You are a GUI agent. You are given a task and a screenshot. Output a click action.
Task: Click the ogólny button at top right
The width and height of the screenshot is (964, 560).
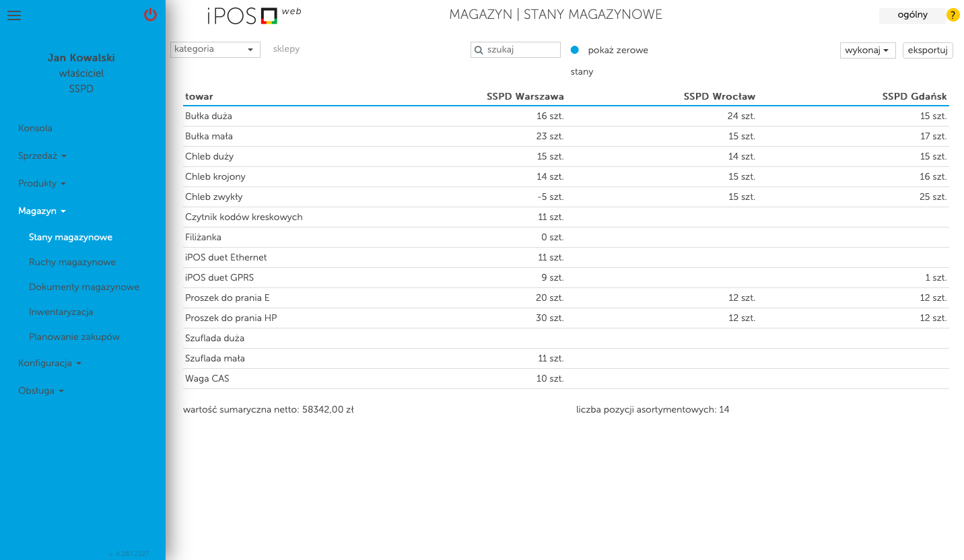click(x=912, y=15)
